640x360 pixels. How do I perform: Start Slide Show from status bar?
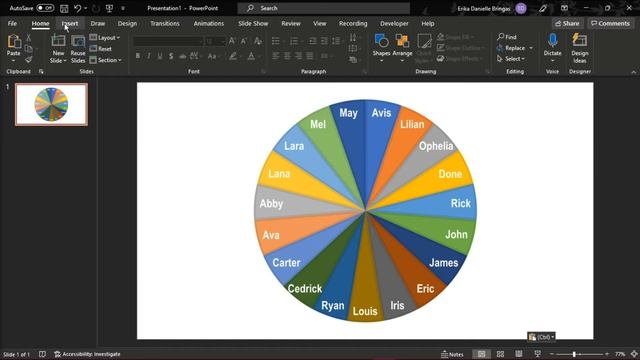pyautogui.click(x=538, y=354)
